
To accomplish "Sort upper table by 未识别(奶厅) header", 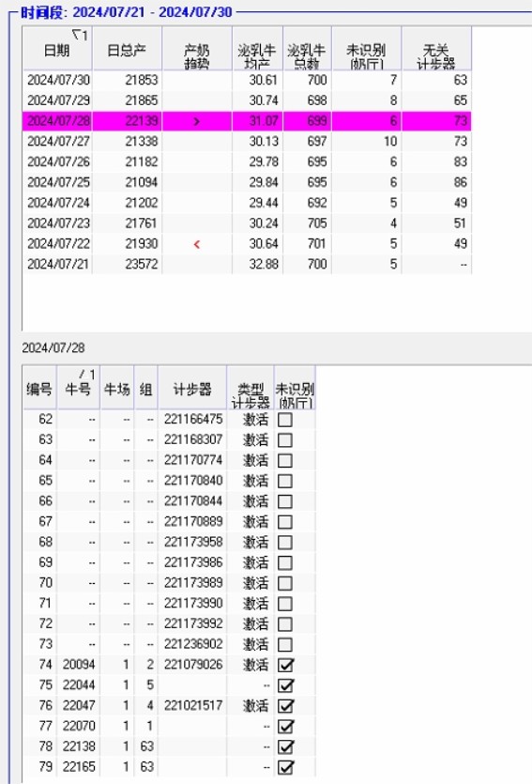I will pyautogui.click(x=367, y=49).
